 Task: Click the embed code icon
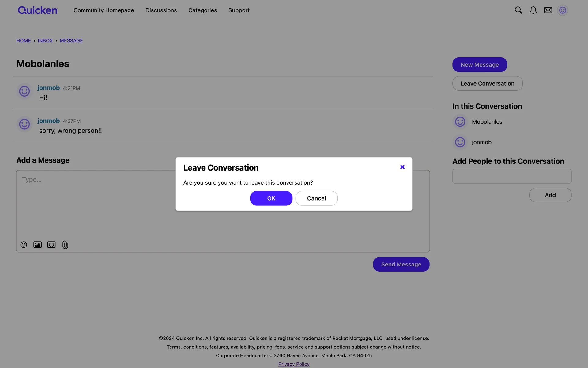point(51,245)
